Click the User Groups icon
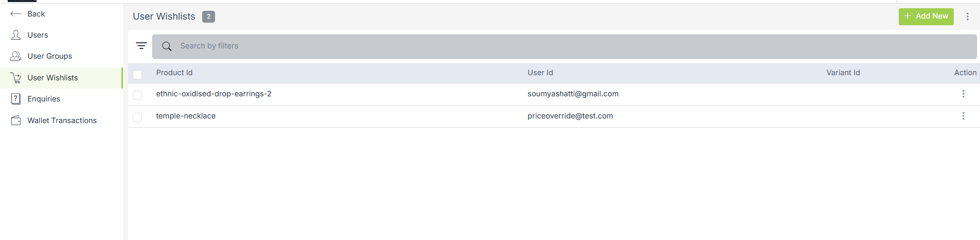 (16, 56)
